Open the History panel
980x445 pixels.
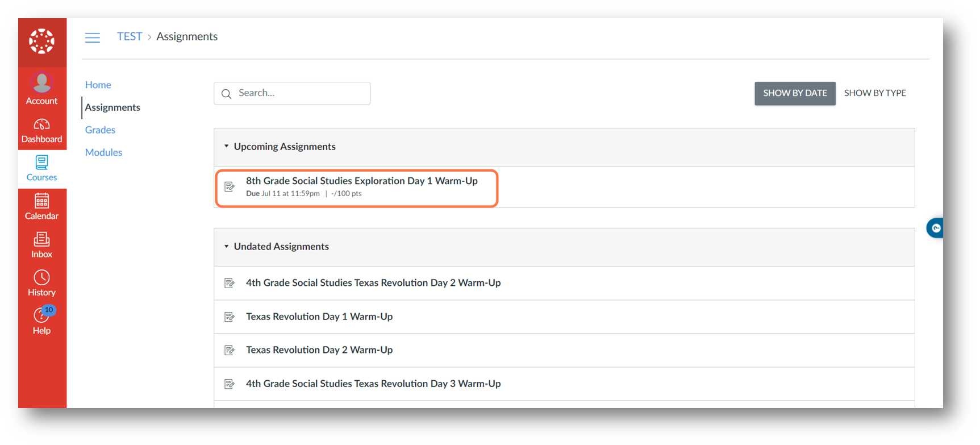(42, 283)
